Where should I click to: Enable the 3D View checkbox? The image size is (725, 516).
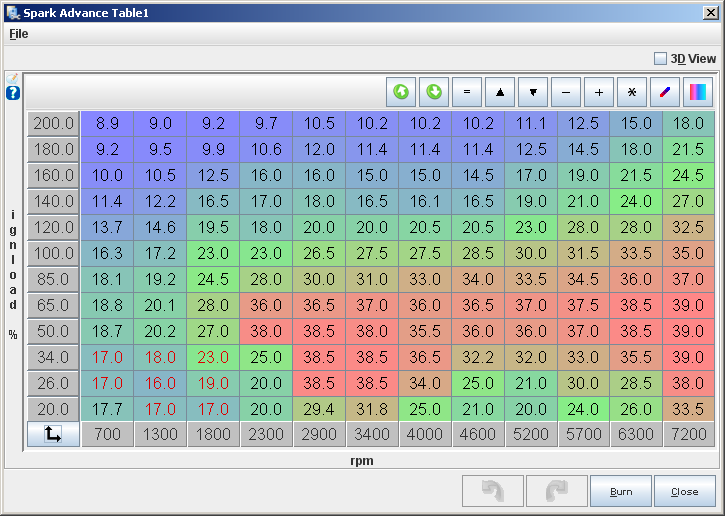point(660,59)
